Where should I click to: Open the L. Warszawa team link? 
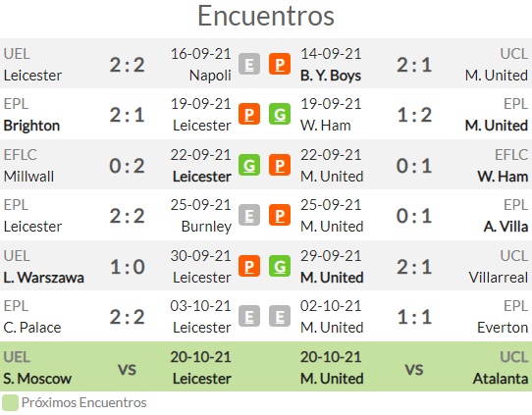point(43,278)
